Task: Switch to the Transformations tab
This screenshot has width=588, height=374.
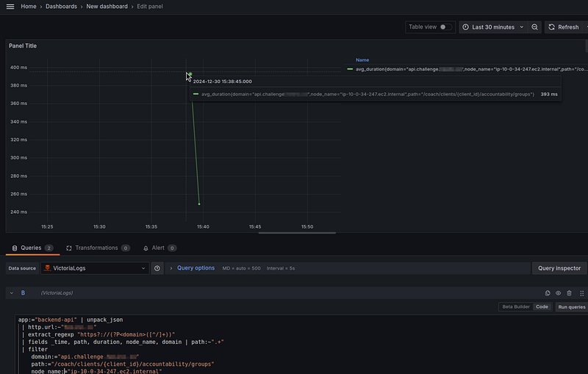Action: point(96,248)
